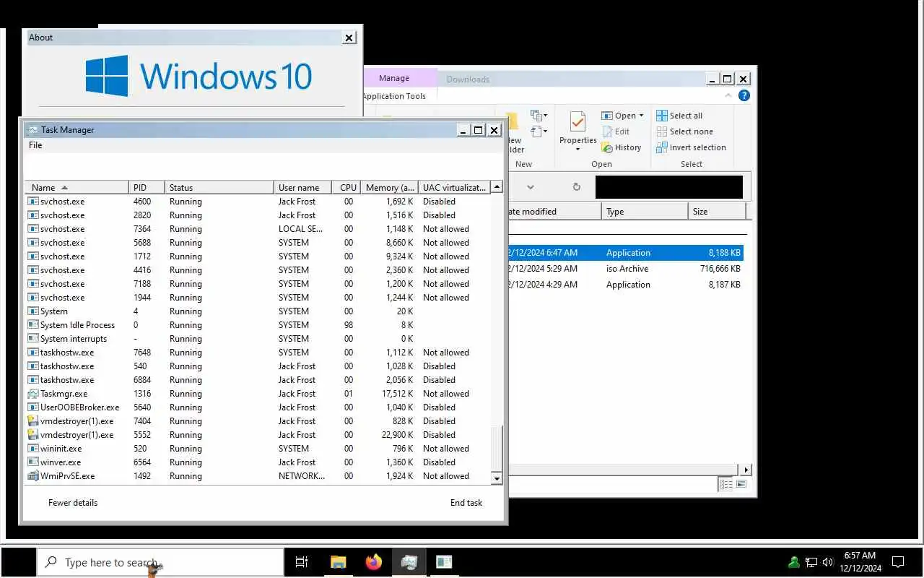Select the Taskmgr.exe process icon
The image size is (924, 578).
click(x=33, y=394)
